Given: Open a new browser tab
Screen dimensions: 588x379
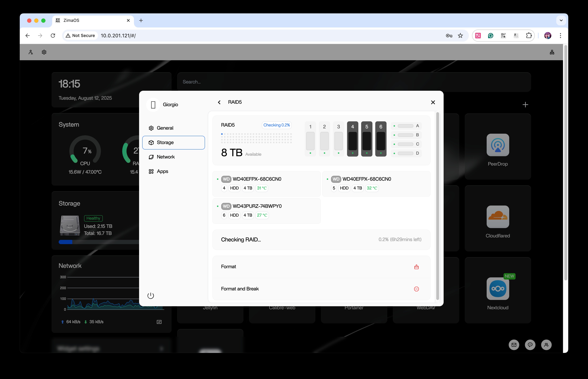Looking at the screenshot, I should [x=141, y=20].
